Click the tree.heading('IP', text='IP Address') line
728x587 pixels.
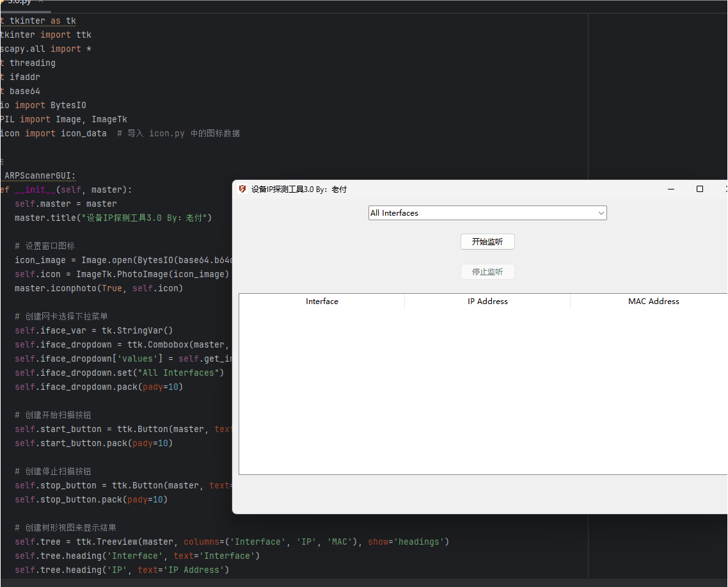coord(122,570)
